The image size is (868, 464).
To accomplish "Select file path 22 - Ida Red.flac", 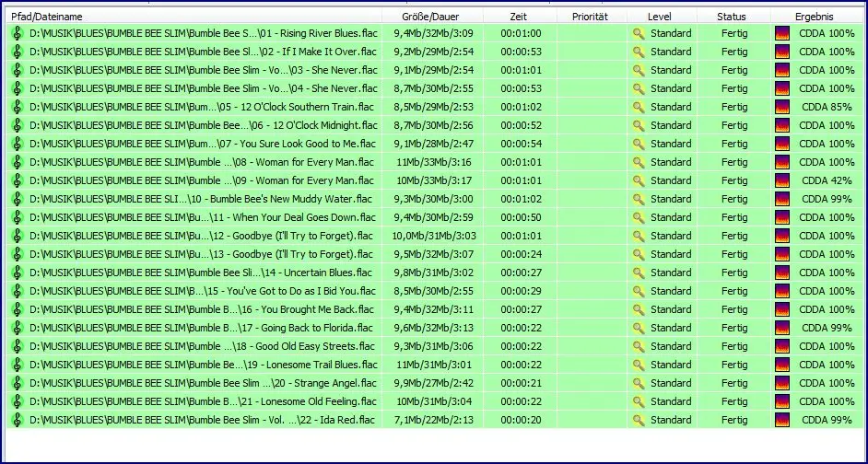I will tap(202, 420).
